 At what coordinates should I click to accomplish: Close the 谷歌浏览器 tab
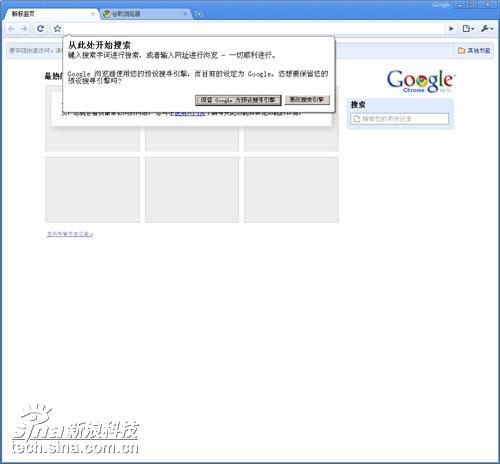[x=185, y=14]
